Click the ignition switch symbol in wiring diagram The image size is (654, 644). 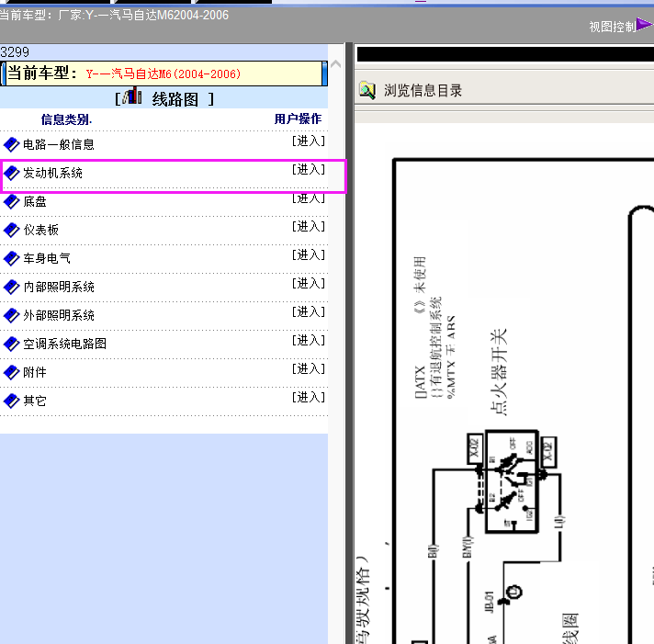point(513,481)
